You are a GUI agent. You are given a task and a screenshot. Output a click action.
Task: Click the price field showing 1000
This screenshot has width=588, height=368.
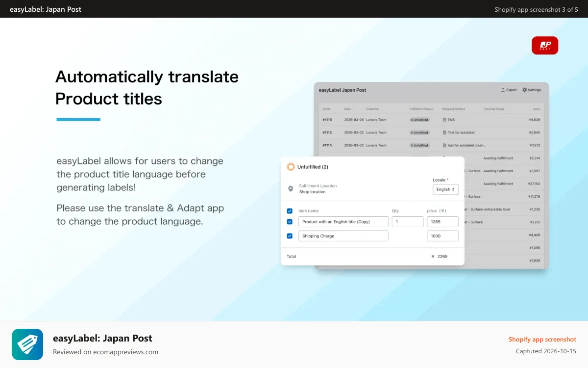coord(442,236)
